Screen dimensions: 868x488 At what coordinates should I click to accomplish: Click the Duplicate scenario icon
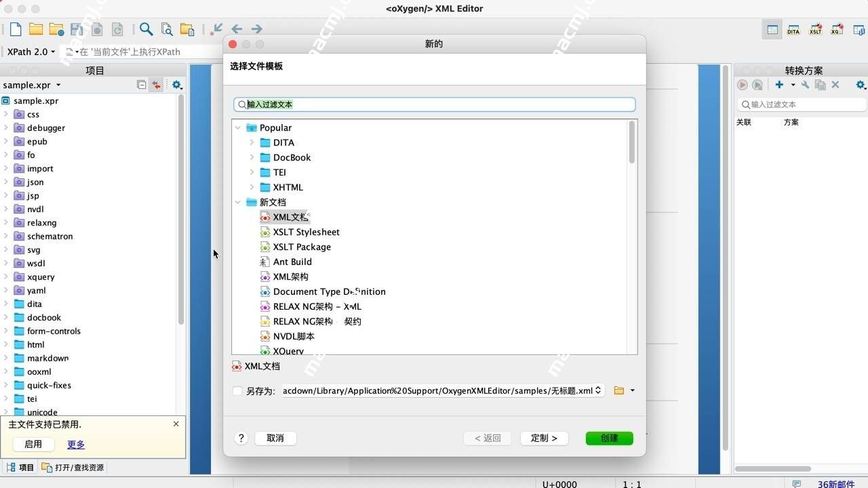point(821,85)
